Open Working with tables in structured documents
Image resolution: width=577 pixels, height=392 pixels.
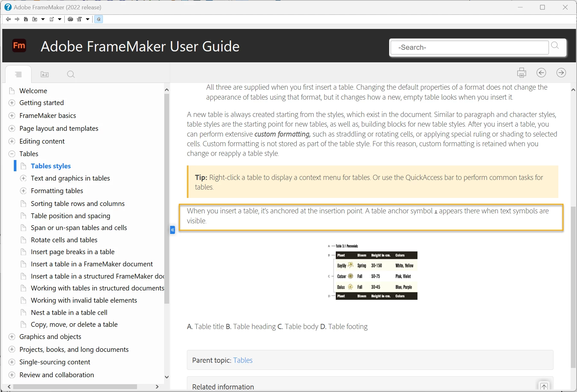pos(97,288)
